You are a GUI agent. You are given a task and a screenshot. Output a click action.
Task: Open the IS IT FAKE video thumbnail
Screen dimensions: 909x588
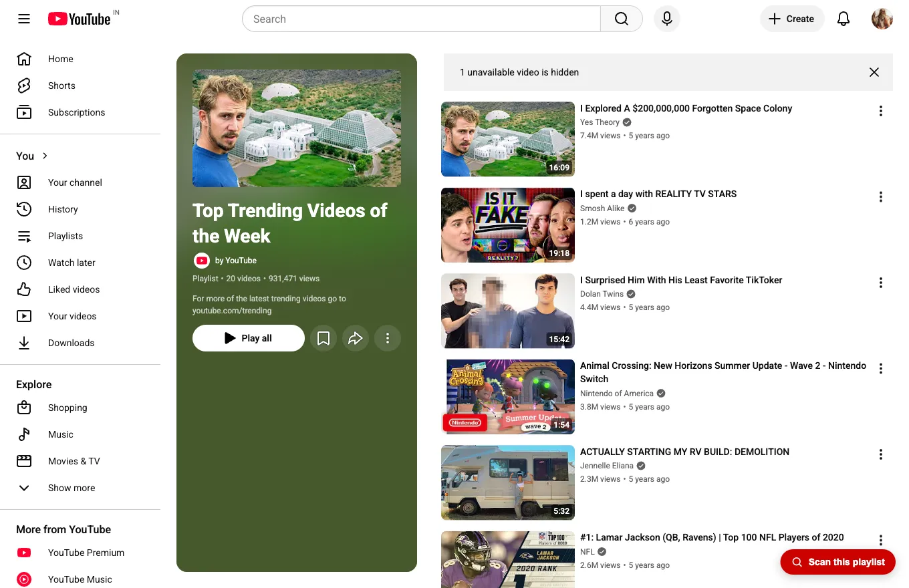pyautogui.click(x=508, y=225)
